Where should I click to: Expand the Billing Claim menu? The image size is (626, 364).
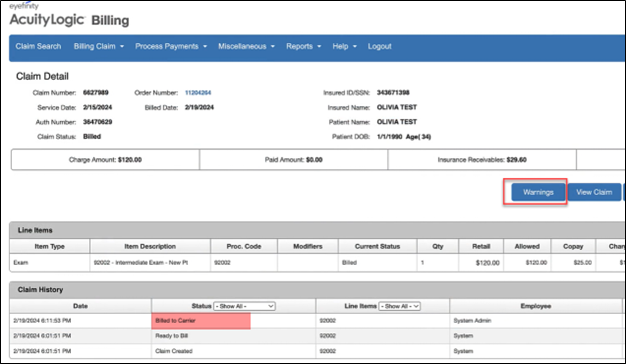(99, 46)
